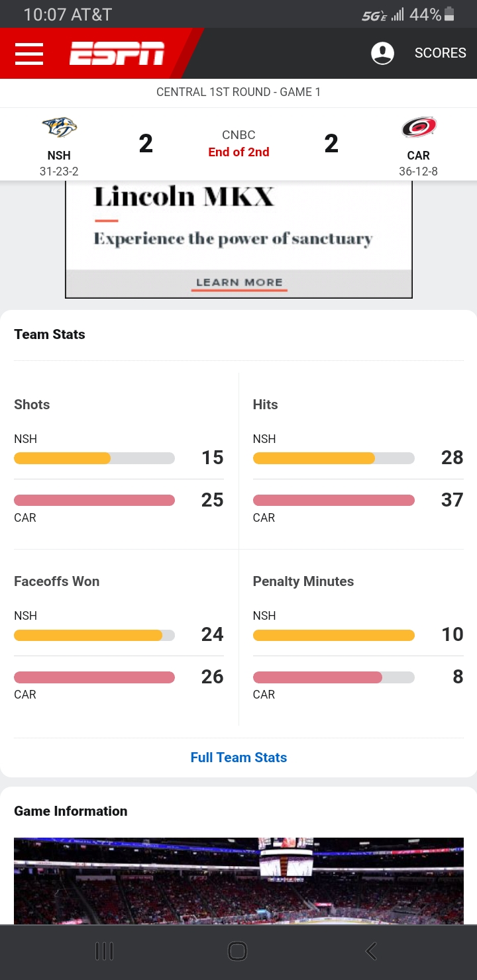This screenshot has width=477, height=980.
Task: Open the SCORES menu
Action: point(441,54)
